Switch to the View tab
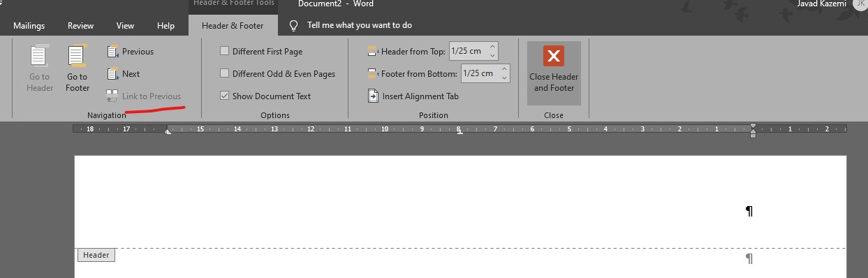The height and width of the screenshot is (278, 868). point(126,26)
